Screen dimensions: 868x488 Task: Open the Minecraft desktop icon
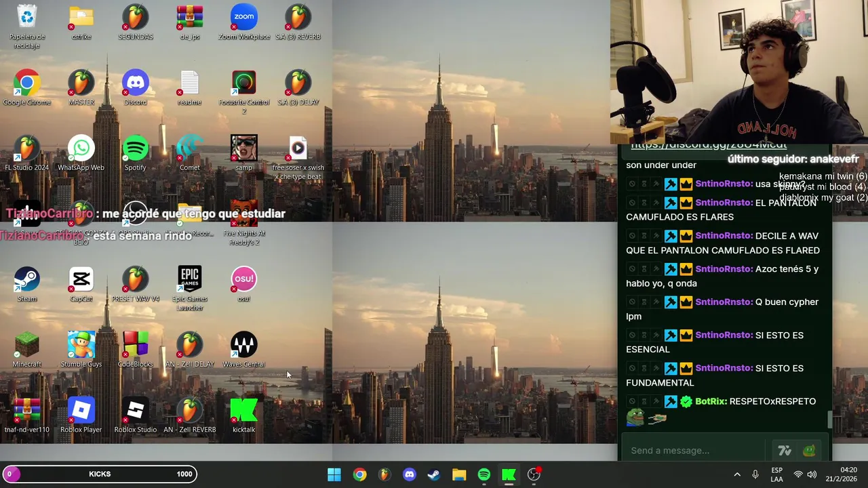click(x=27, y=350)
